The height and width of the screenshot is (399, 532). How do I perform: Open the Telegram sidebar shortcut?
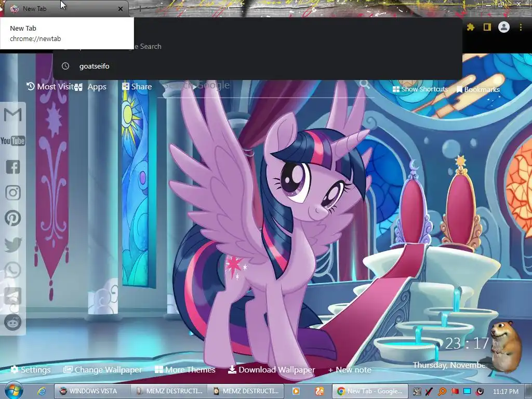[13, 296]
